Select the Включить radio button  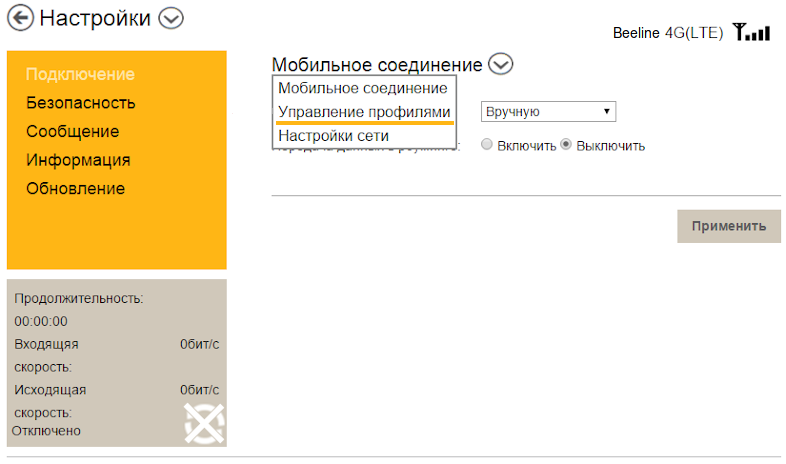click(487, 145)
